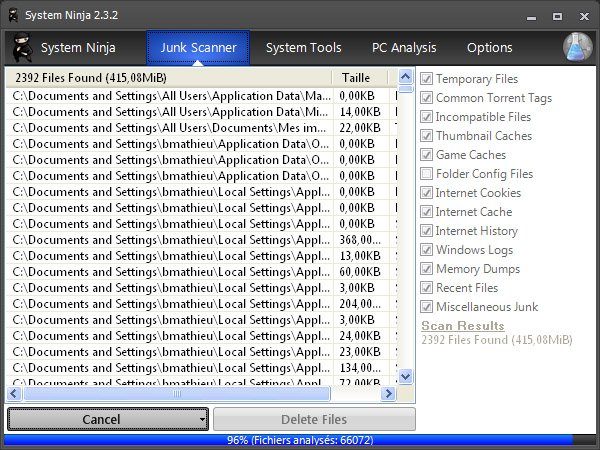
Task: Toggle the Incompatible Files checkbox
Action: click(426, 117)
